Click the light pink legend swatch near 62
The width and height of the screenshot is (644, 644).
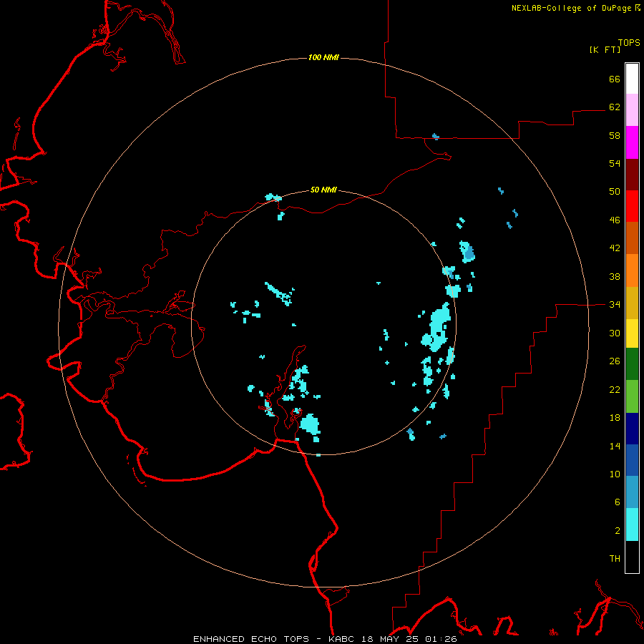pyautogui.click(x=632, y=109)
